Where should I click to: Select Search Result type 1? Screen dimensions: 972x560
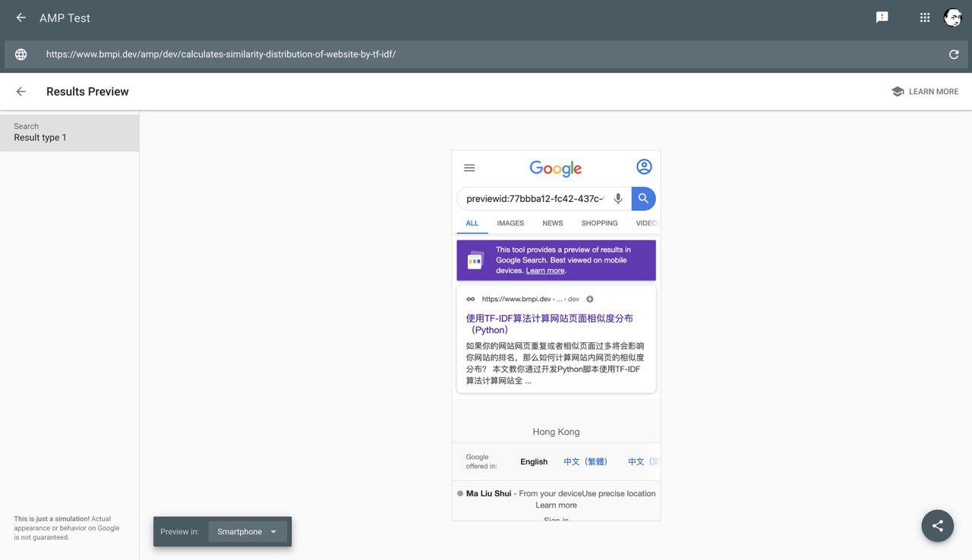(x=69, y=133)
